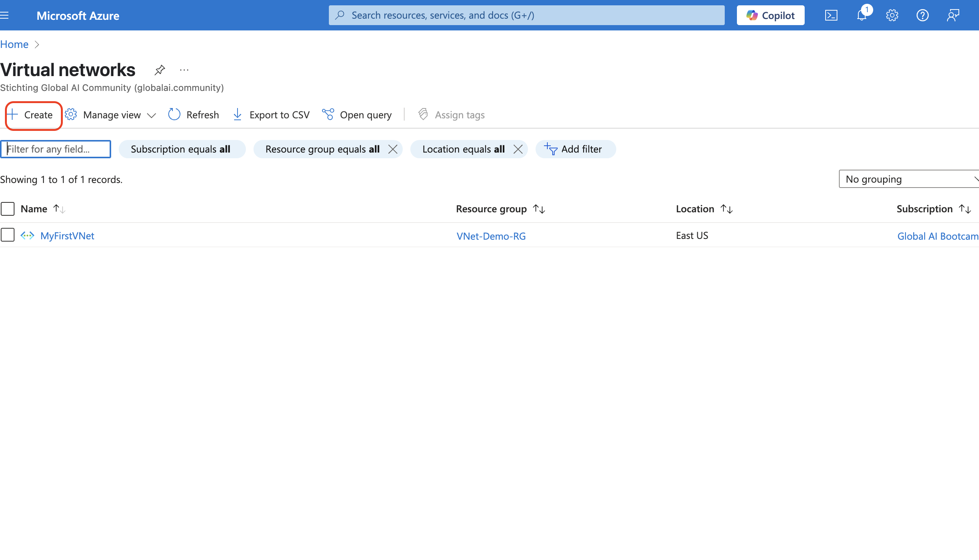
Task: Open the MyFirstVNet virtual network
Action: coord(67,236)
